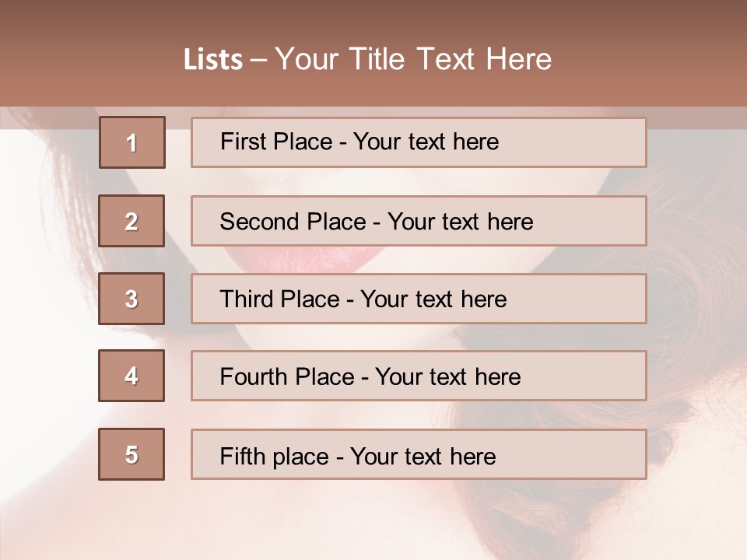Viewport: 747px width, 560px height.
Task: Select the number 2 box
Action: coord(132,221)
